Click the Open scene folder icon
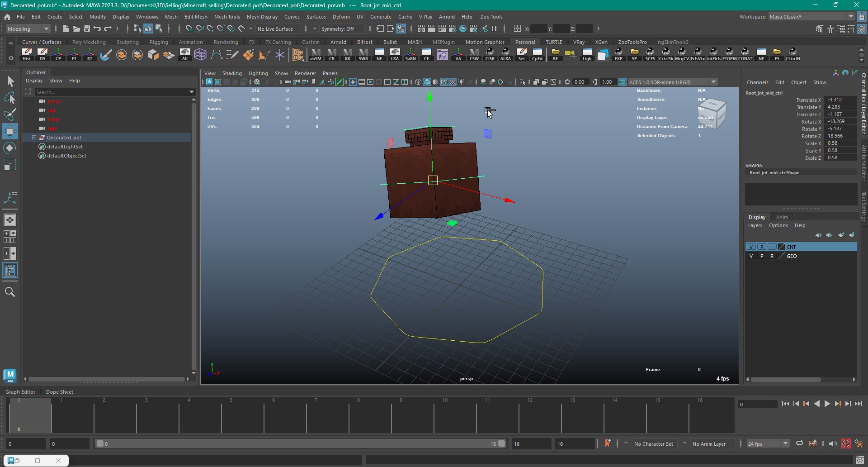This screenshot has height=467, width=868. point(76,29)
